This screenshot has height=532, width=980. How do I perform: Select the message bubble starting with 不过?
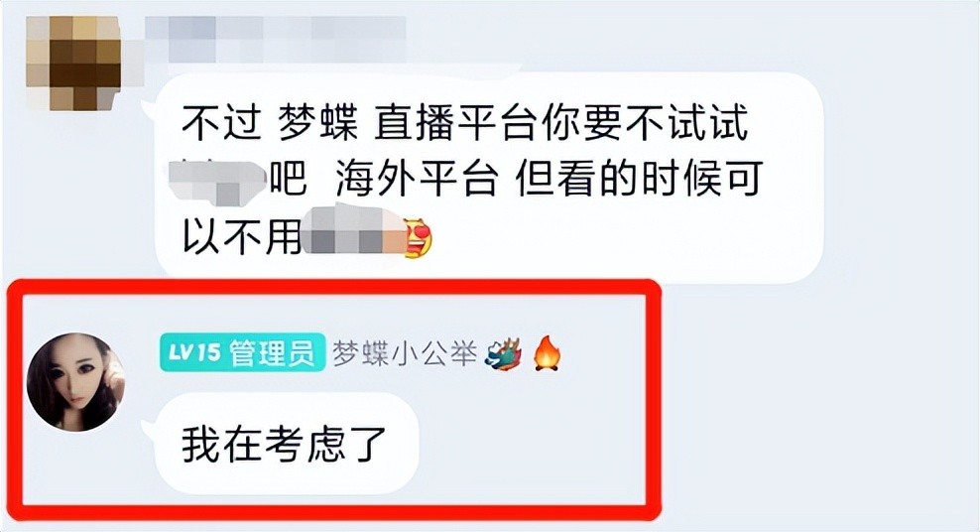point(489,179)
